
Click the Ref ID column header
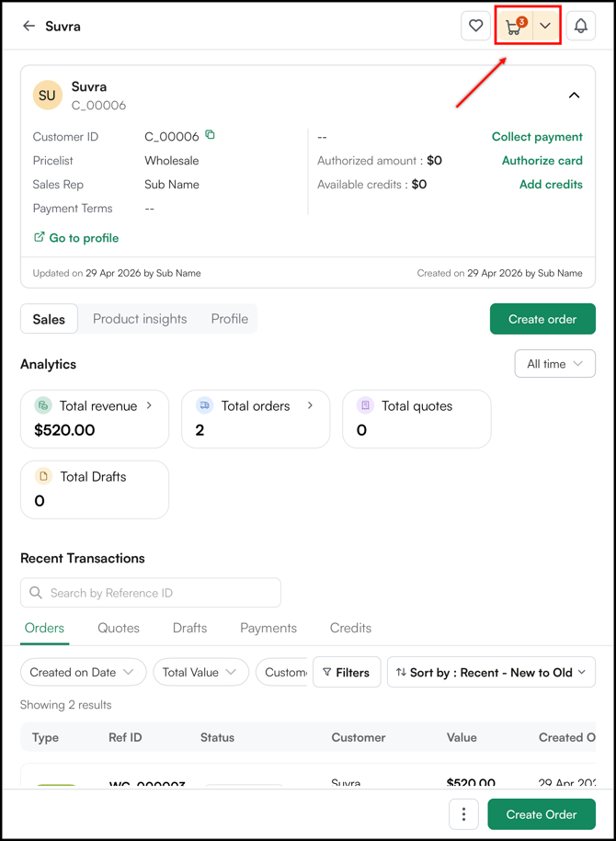(x=125, y=737)
